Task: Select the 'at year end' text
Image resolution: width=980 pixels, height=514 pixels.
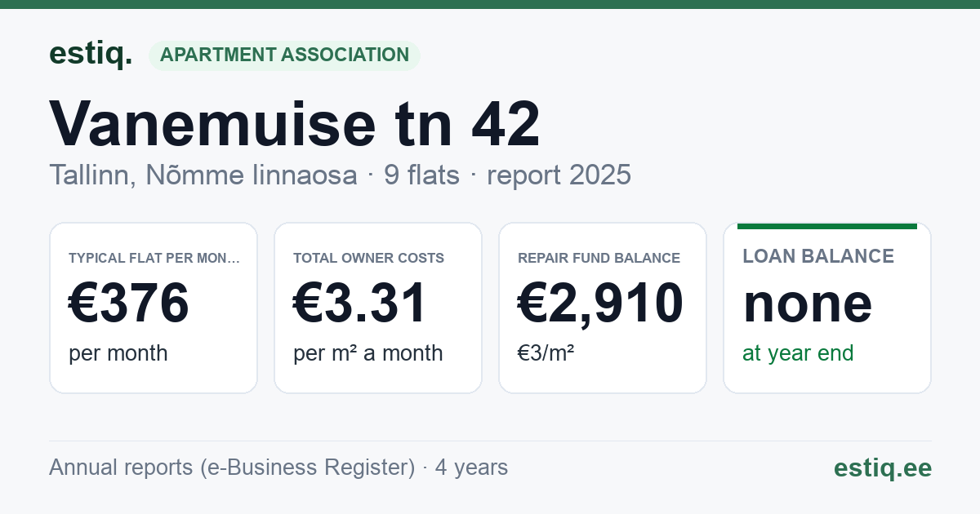Action: [798, 353]
